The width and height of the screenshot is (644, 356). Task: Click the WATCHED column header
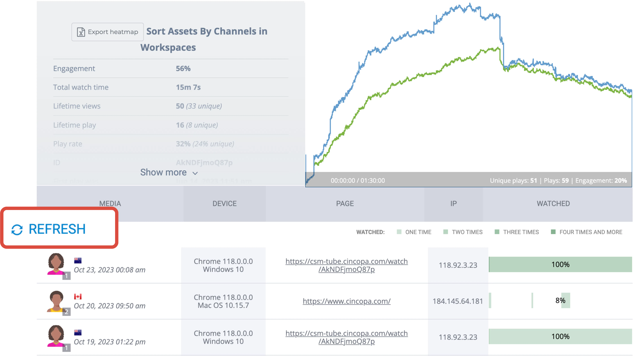(x=553, y=203)
